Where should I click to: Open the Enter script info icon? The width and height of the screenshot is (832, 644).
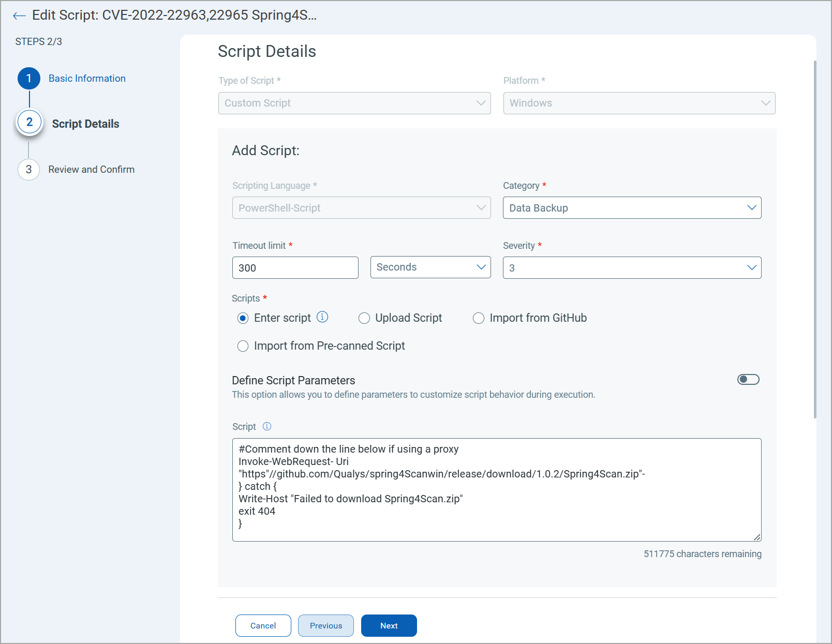point(322,317)
